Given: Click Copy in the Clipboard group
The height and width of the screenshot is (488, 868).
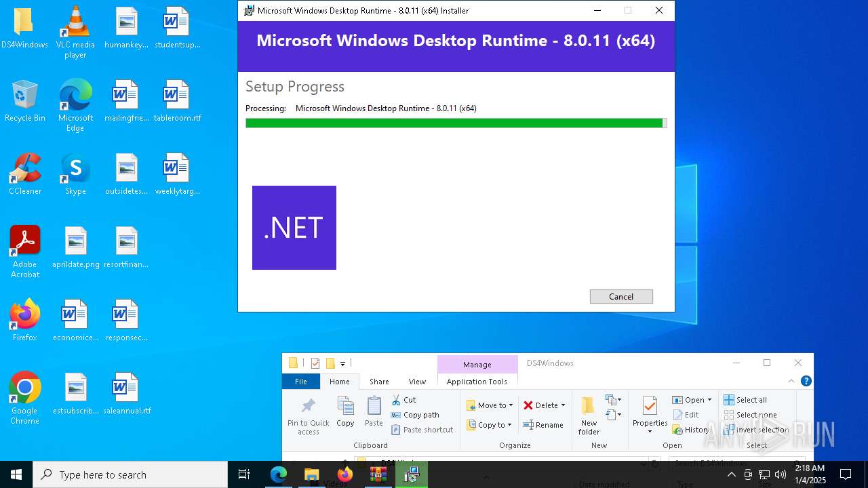Looking at the screenshot, I should coord(345,412).
